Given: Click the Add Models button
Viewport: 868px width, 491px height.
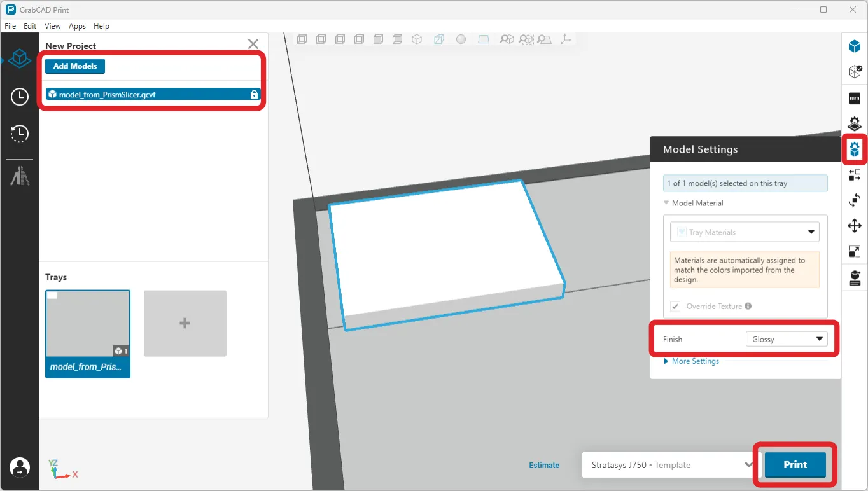Looking at the screenshot, I should tap(74, 66).
